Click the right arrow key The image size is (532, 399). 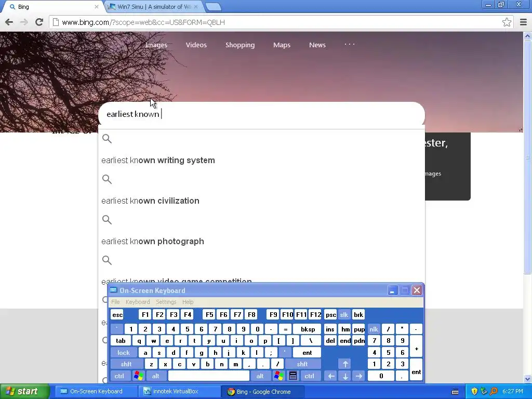point(359,376)
